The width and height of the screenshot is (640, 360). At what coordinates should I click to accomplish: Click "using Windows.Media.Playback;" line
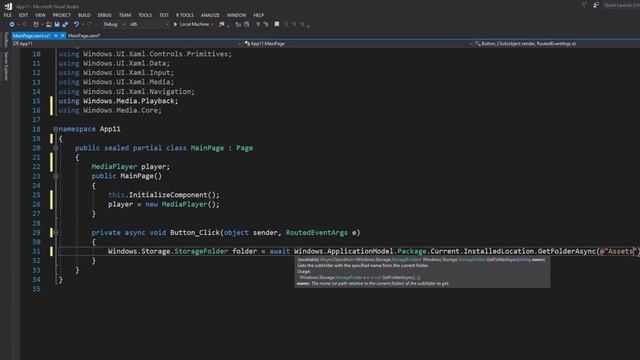tap(118, 101)
